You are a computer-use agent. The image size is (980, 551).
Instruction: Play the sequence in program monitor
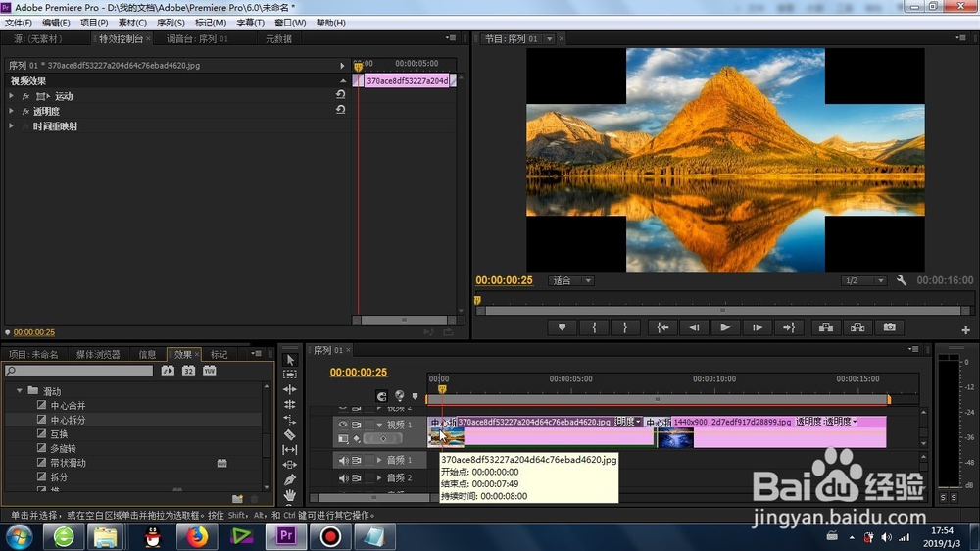[725, 327]
